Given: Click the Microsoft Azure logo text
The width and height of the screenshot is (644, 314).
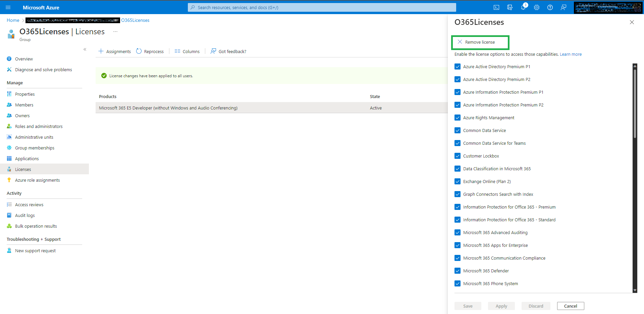Looking at the screenshot, I should tap(41, 7).
